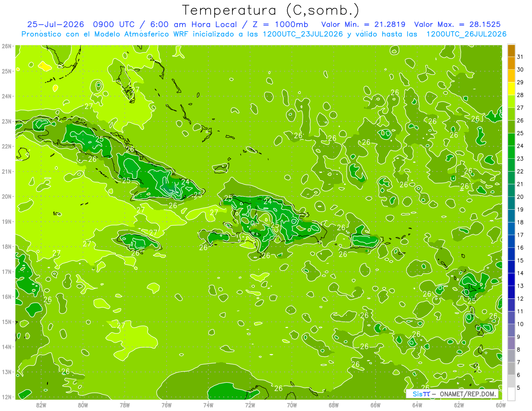This screenshot has height=411, width=532.
Task: Click the '22N' latitude axis label
Action: [x=7, y=146]
